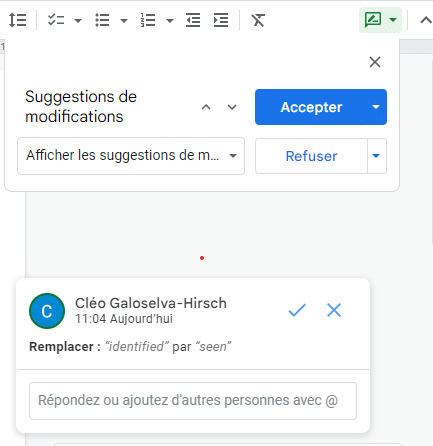
Task: Open checklist menu dropdown arrow
Action: click(x=78, y=21)
